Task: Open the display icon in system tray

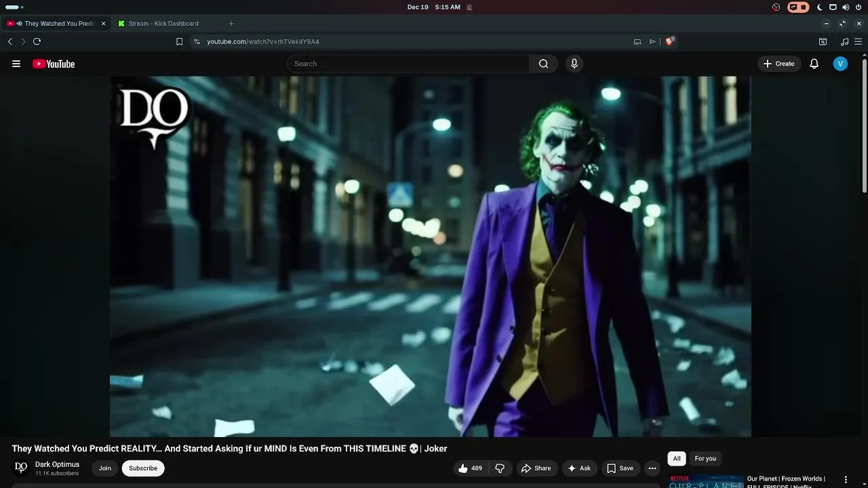Action: 833,7
